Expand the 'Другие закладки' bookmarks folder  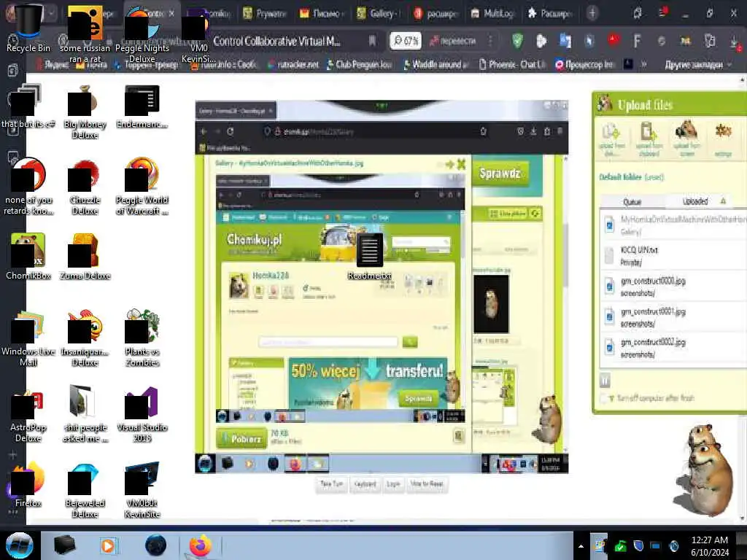(698, 64)
